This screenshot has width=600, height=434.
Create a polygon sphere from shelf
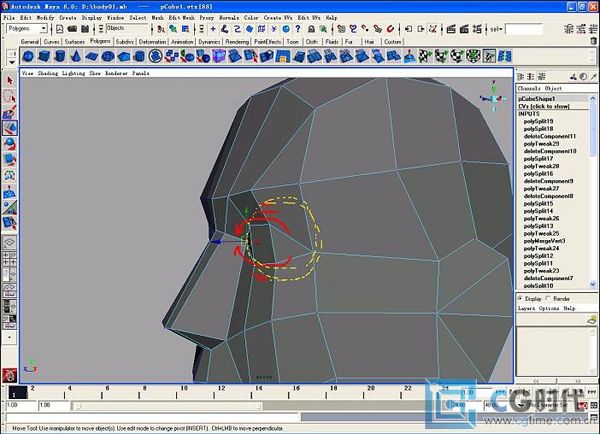point(28,57)
